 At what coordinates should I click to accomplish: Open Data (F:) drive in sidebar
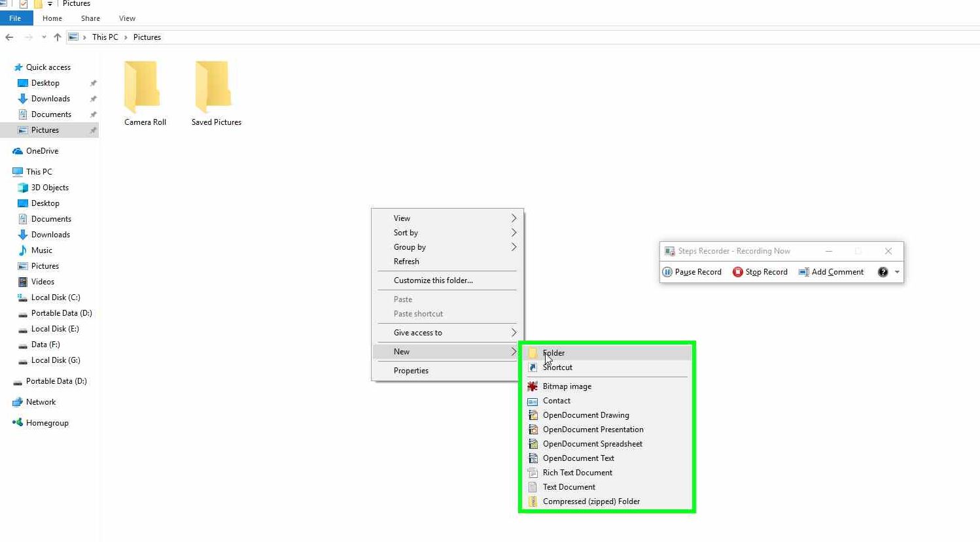tap(45, 345)
